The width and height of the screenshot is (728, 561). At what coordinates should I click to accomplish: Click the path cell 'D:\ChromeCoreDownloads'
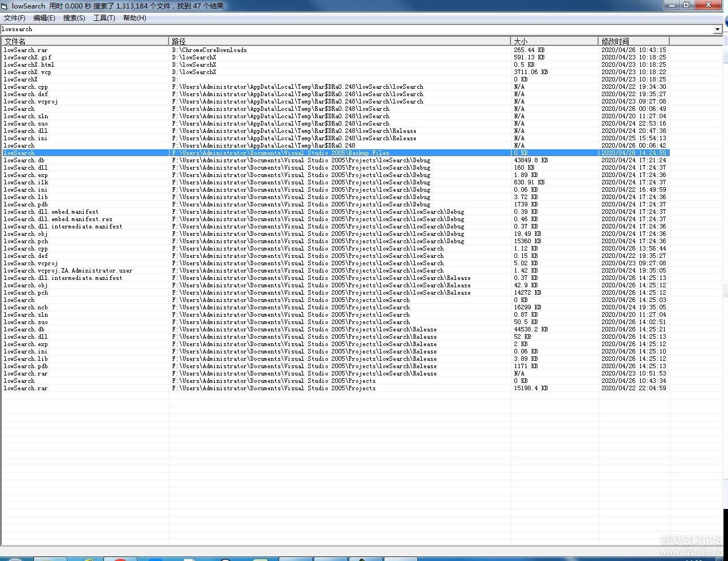(x=210, y=50)
